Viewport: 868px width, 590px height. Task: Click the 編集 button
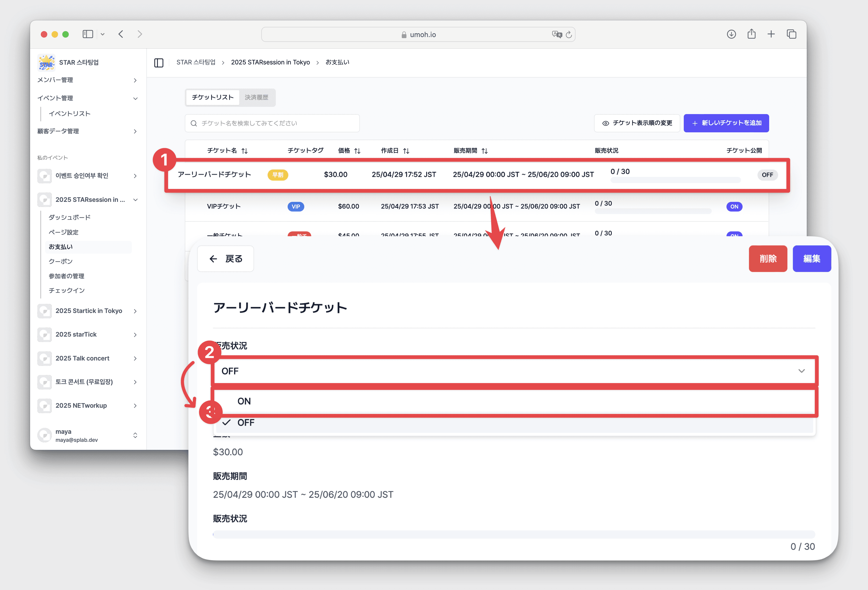[x=811, y=259]
